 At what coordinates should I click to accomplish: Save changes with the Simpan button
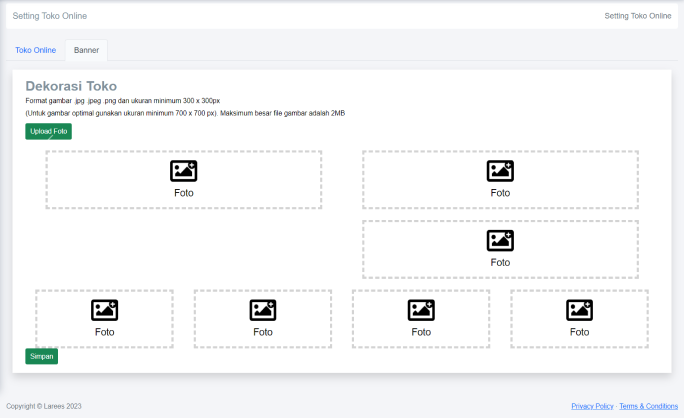point(41,355)
